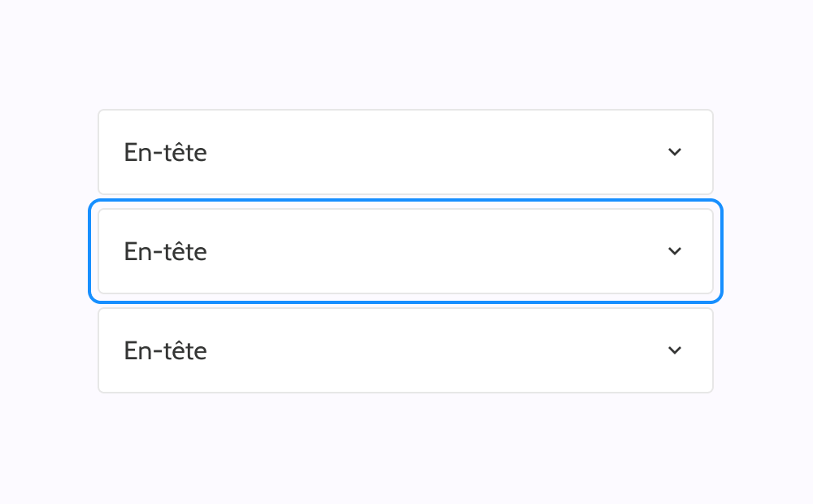Click the bottom En-tête header text
The width and height of the screenshot is (813, 504).
coord(165,351)
